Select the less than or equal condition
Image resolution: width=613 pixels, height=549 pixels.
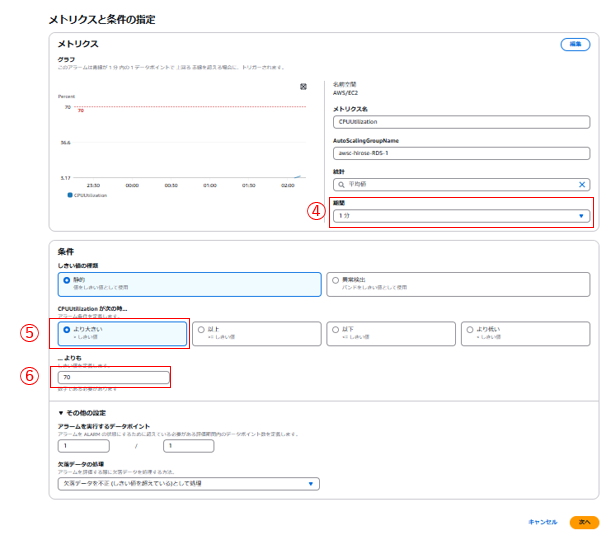click(391, 334)
